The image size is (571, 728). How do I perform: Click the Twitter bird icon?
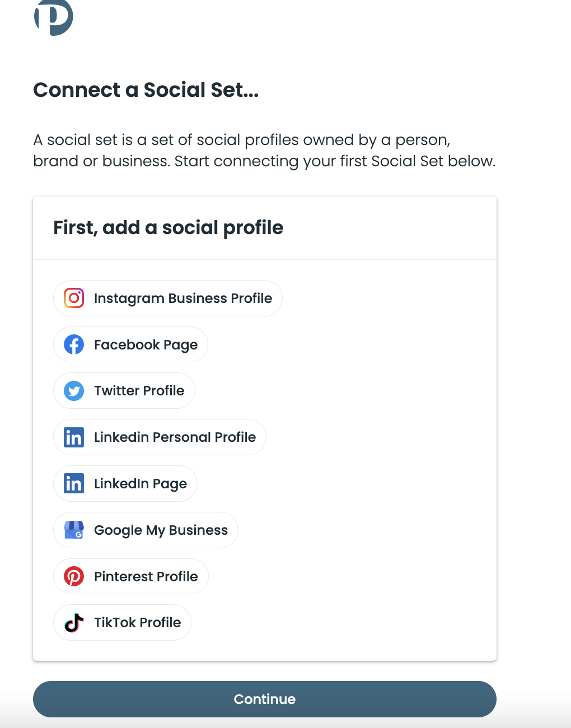click(74, 391)
